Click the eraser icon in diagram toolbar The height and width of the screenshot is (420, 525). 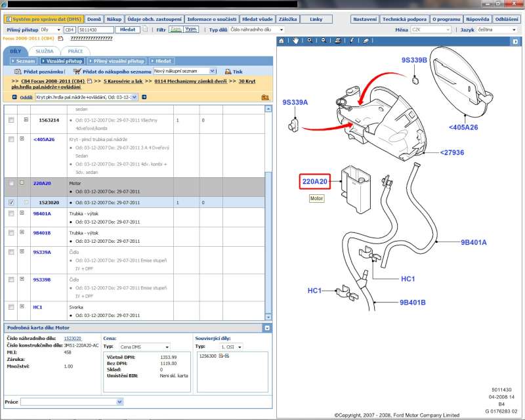[x=366, y=41]
